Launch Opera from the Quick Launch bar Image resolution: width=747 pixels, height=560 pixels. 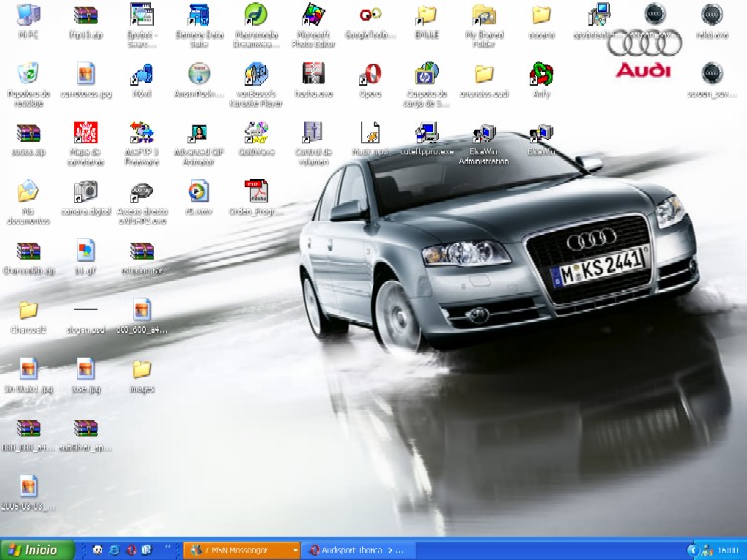(x=131, y=550)
